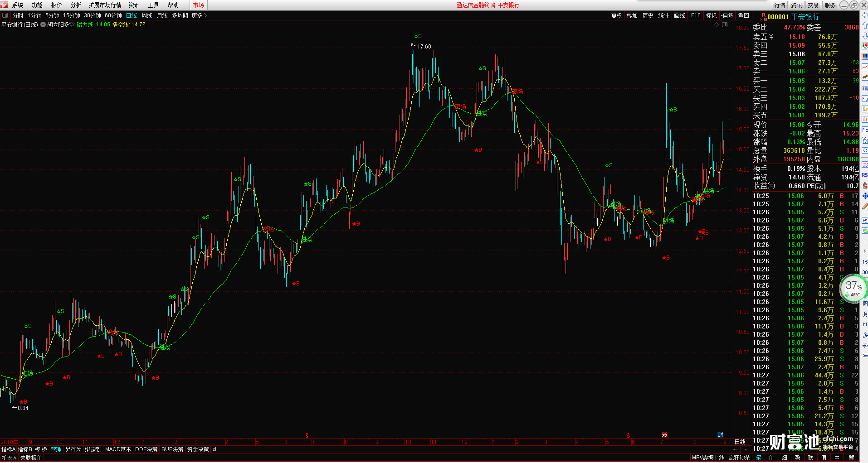Click the panel toggle icon left of 分时
868x463 pixels.
coord(5,15)
